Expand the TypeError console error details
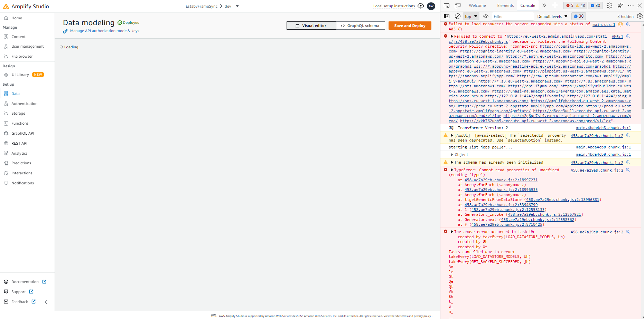644x319 pixels. pos(452,170)
